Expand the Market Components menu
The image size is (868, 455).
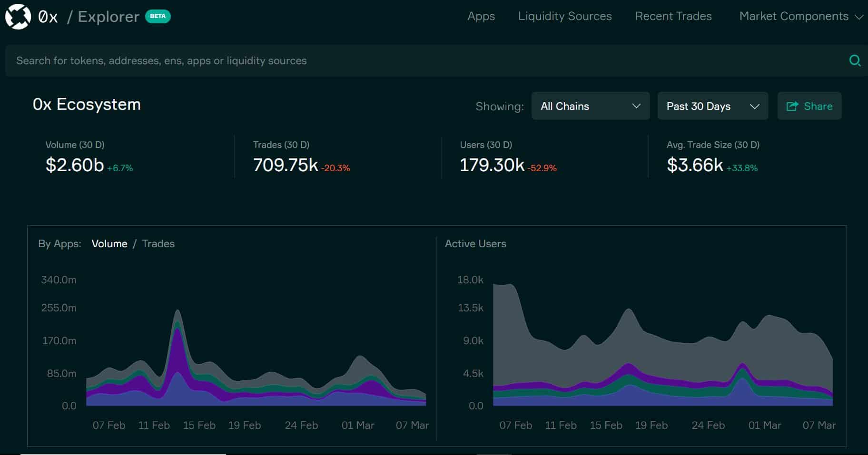(801, 16)
